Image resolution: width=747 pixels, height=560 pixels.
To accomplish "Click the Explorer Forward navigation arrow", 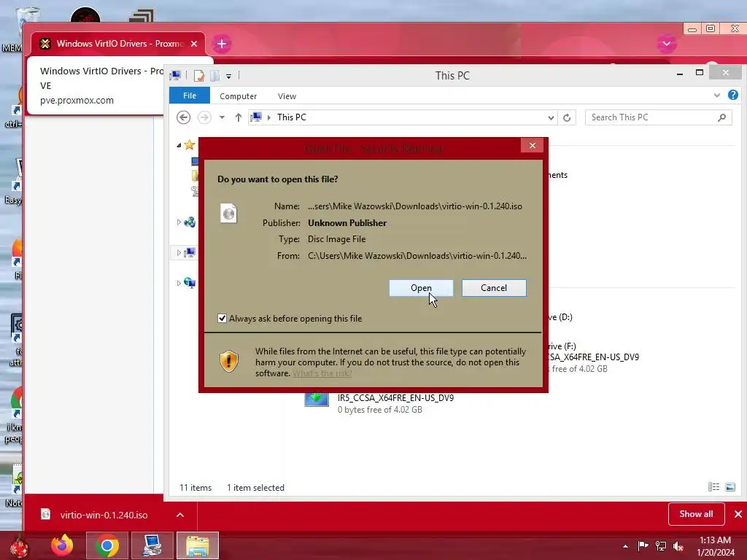I will point(204,117).
